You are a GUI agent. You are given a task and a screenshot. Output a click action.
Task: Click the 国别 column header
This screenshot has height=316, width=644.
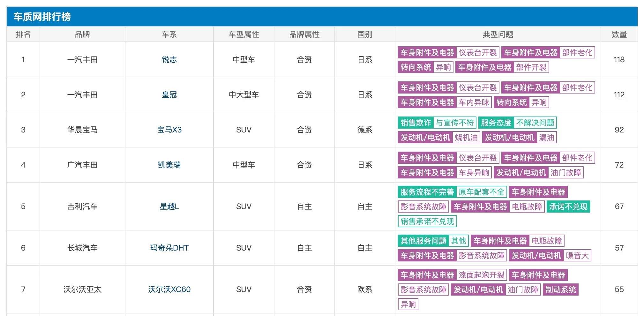(365, 34)
